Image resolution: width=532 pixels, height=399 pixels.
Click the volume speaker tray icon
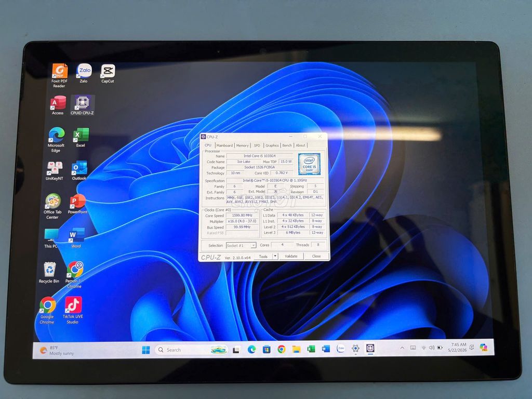click(x=432, y=348)
